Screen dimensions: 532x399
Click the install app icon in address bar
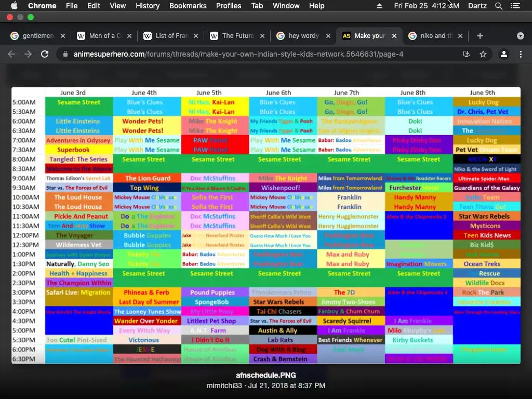[467, 54]
